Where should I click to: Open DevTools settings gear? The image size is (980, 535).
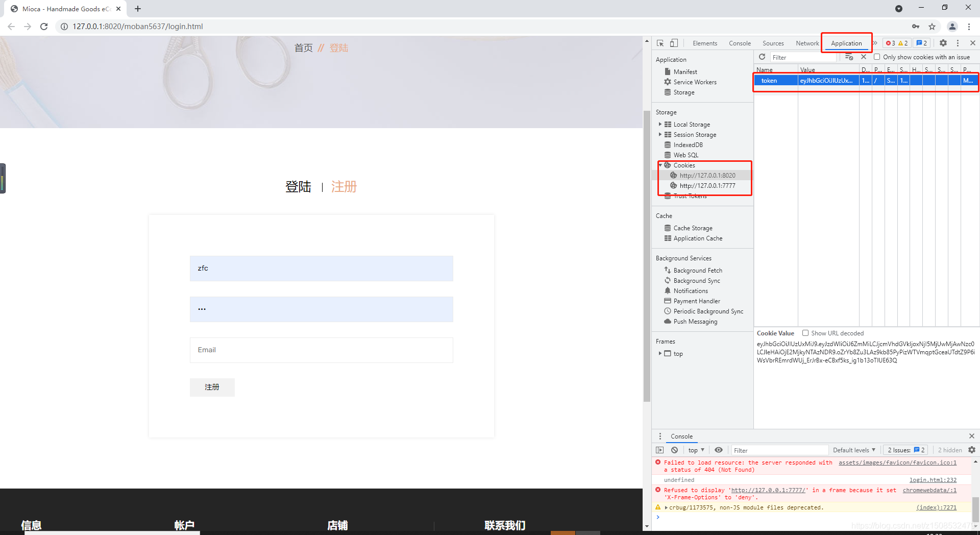[943, 43]
